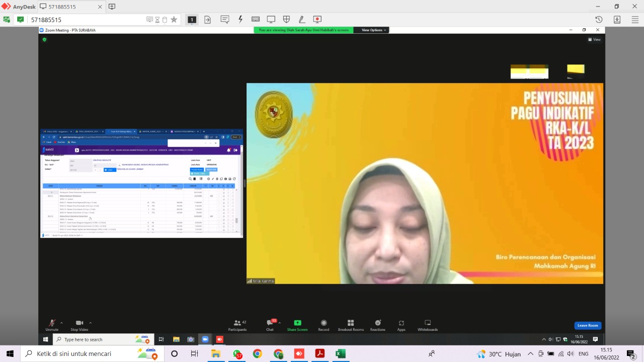Open AnyDesk chat icon in toolbar

coord(225,20)
